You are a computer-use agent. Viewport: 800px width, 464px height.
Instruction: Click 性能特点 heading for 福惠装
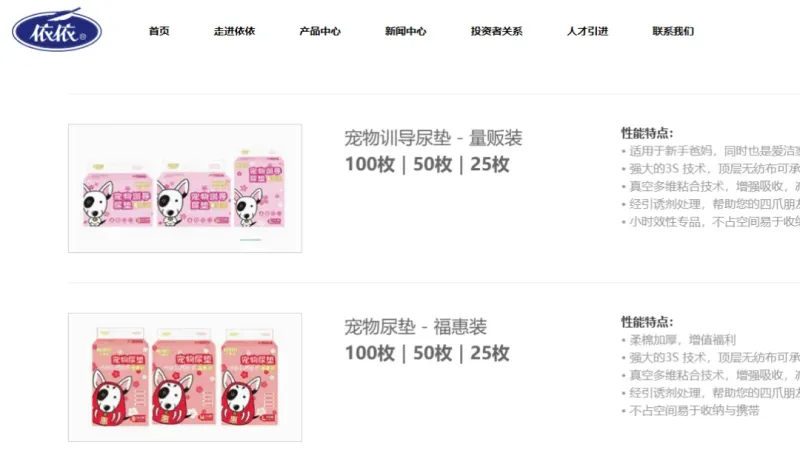pos(647,322)
